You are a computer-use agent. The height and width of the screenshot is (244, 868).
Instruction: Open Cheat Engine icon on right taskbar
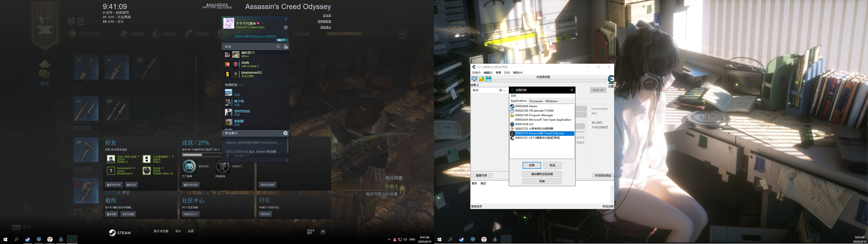tap(506, 239)
